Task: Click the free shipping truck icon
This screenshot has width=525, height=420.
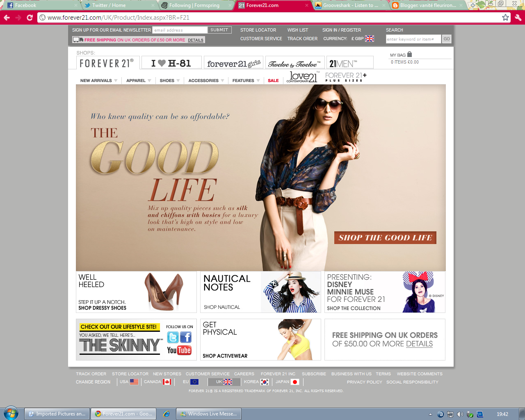Action: tap(78, 40)
